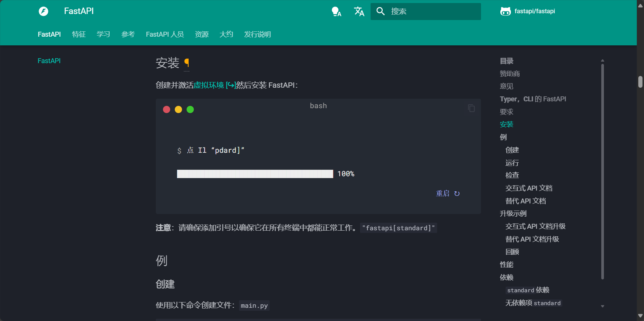Click the table of contents scrollbar
Image resolution: width=644 pixels, height=321 pixels.
point(602,172)
